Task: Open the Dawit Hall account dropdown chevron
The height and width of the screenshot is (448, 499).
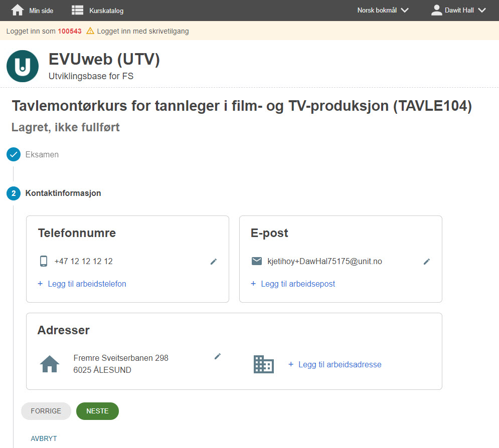Action: tap(482, 10)
